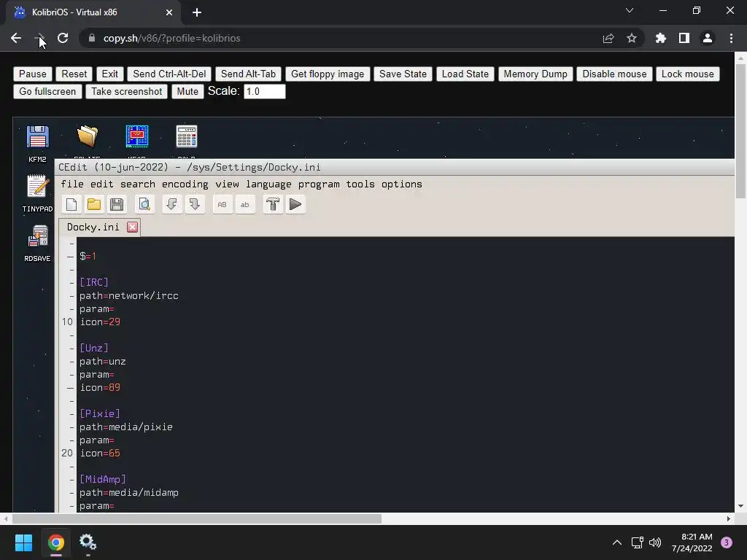Image resolution: width=747 pixels, height=560 pixels.
Task: Click the browser back arrow
Action: click(16, 38)
